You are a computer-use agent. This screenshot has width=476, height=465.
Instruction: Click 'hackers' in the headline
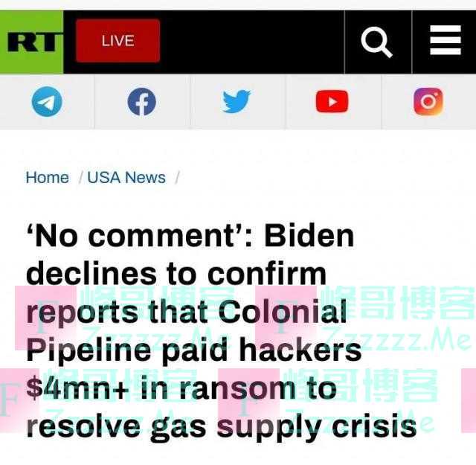point(300,349)
